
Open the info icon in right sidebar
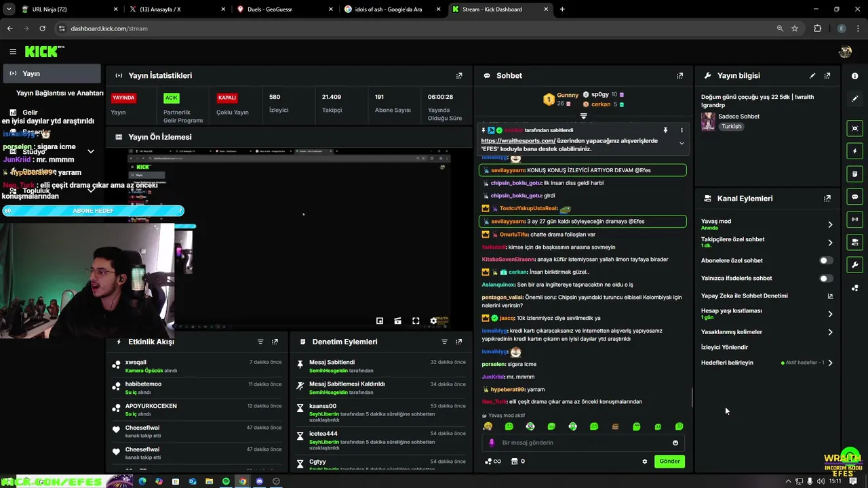click(x=855, y=76)
